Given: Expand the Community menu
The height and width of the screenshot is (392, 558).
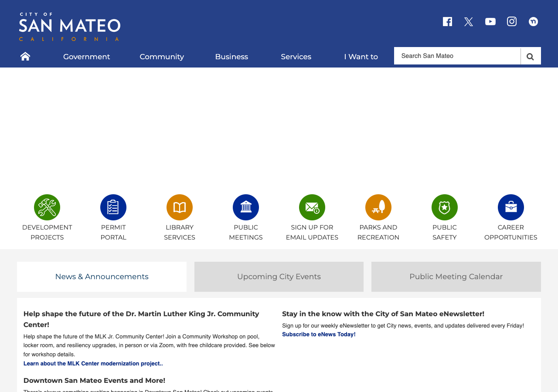Looking at the screenshot, I should click(x=162, y=57).
